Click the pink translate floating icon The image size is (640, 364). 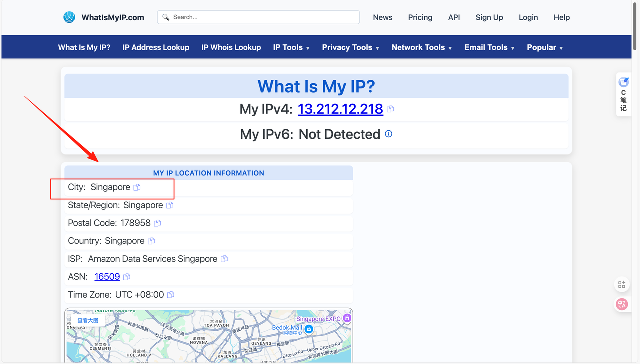pyautogui.click(x=622, y=304)
